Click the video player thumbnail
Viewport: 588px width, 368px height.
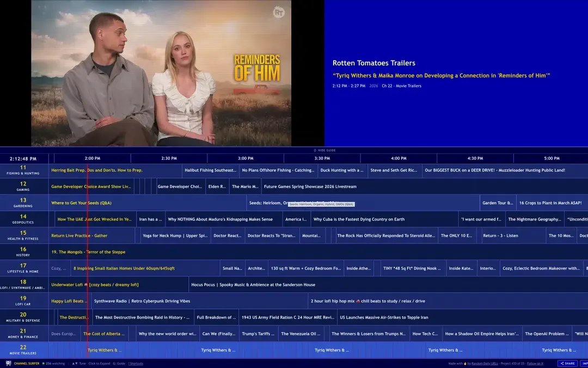pyautogui.click(x=161, y=73)
